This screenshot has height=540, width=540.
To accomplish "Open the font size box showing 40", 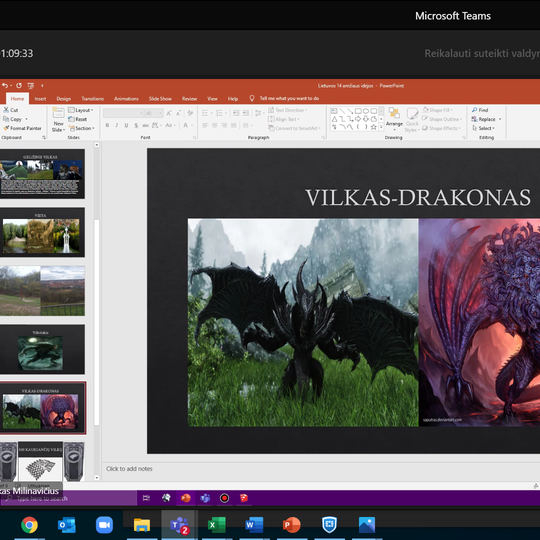I will pos(154,113).
